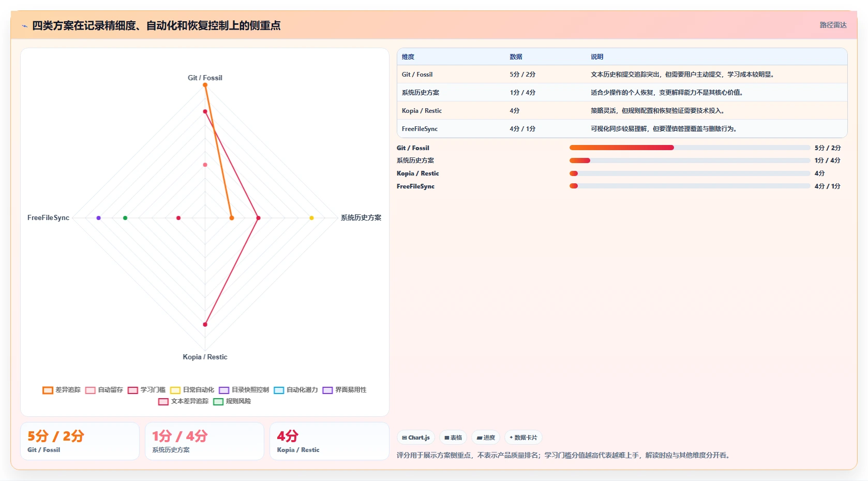Toggle the 自动化潜力 legend item
868x481 pixels.
296,390
